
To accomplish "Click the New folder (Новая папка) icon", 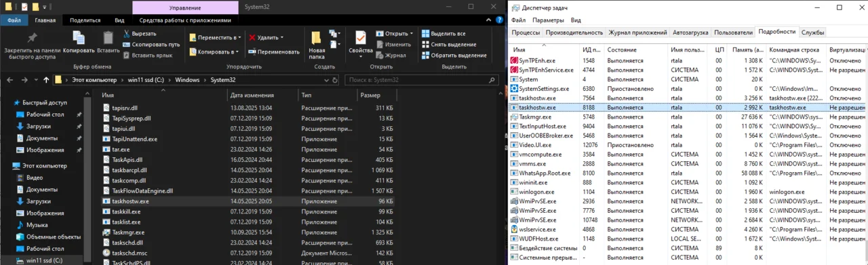I will 317,38.
